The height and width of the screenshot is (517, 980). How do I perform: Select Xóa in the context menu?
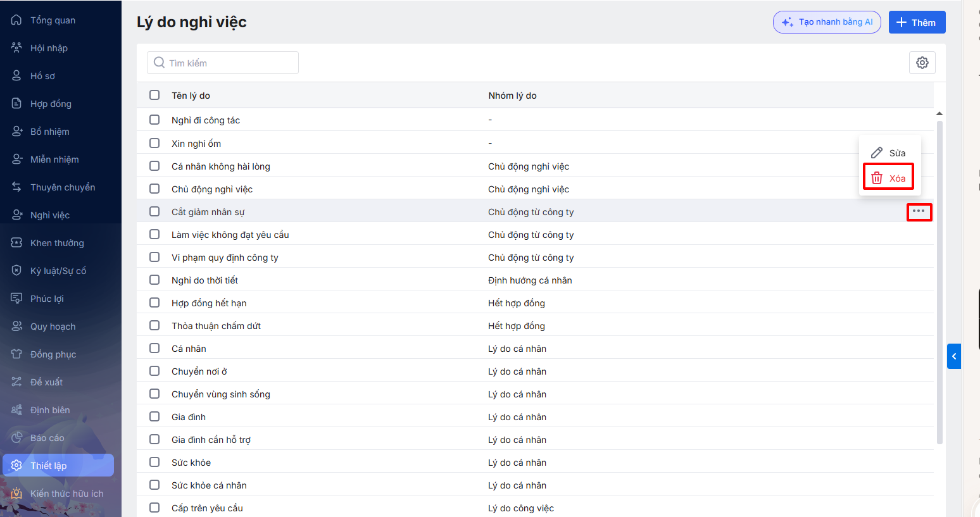889,178
